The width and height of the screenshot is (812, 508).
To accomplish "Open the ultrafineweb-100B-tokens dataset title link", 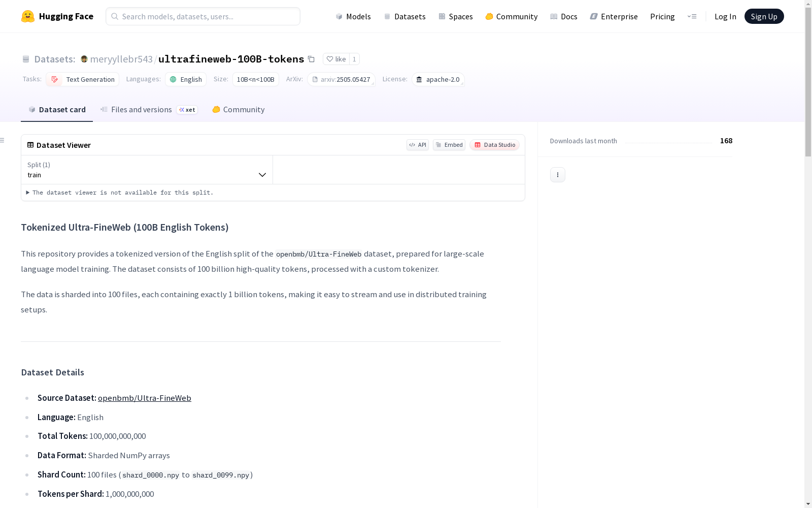I will click(231, 59).
